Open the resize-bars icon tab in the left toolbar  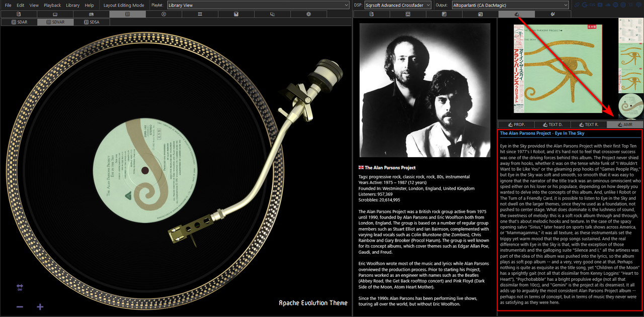coord(200,14)
